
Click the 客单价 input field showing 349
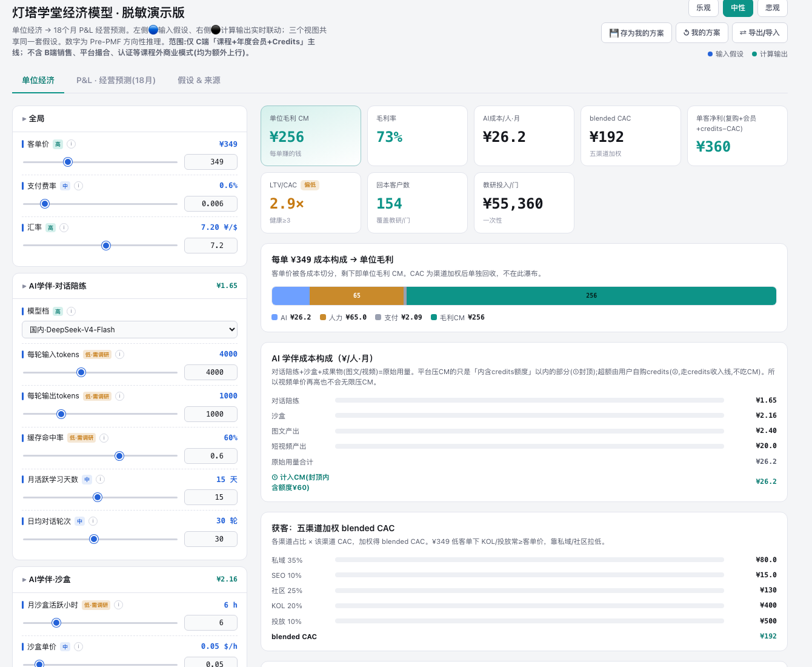coord(211,162)
